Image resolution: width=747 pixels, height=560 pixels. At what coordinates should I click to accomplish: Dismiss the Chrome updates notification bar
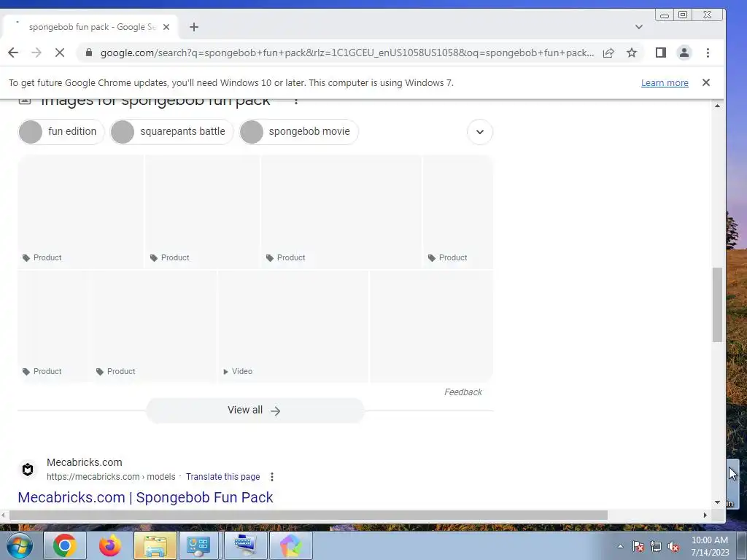(706, 82)
